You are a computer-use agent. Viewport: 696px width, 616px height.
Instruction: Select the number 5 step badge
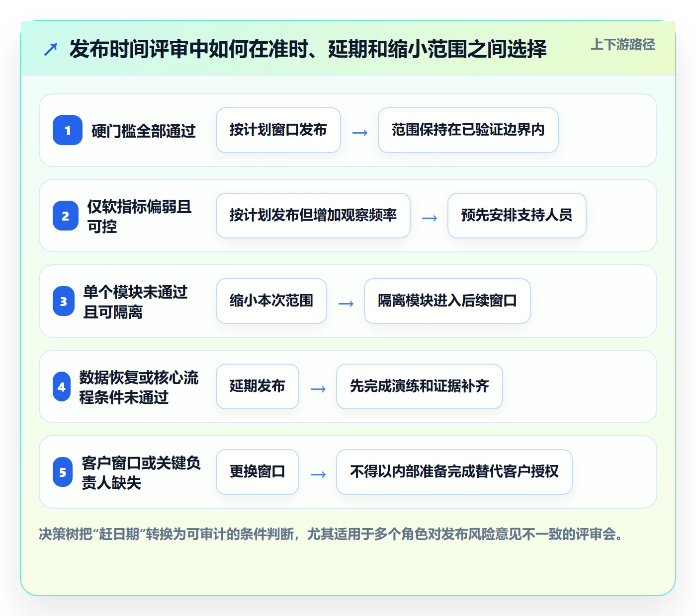[63, 472]
